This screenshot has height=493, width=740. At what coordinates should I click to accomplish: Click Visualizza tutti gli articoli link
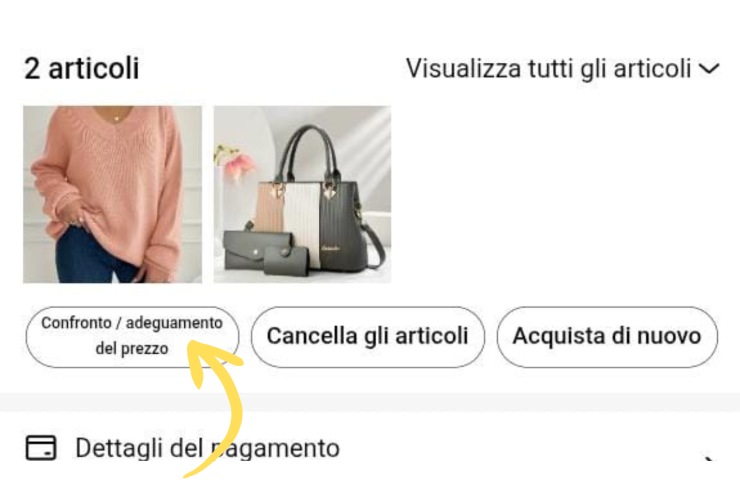click(549, 69)
